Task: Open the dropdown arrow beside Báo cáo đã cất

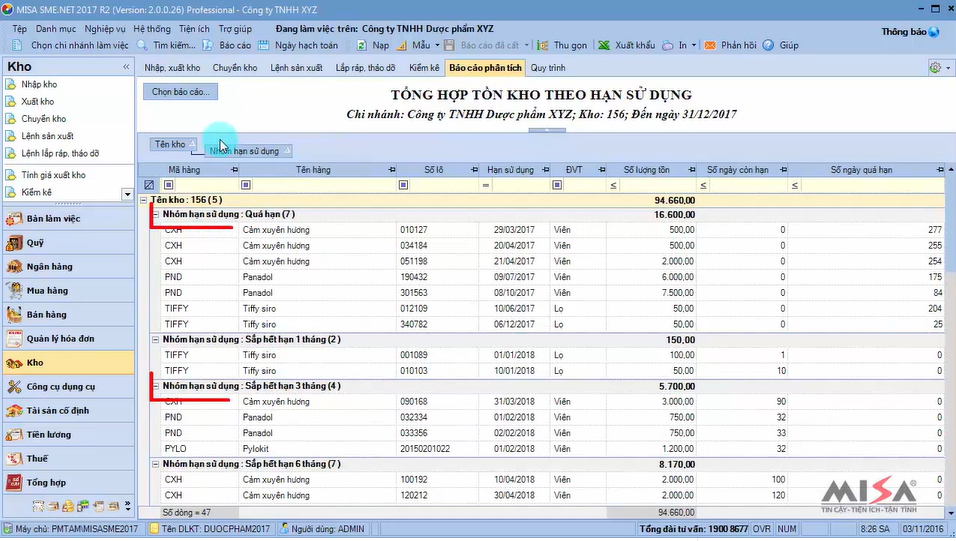Action: (527, 45)
